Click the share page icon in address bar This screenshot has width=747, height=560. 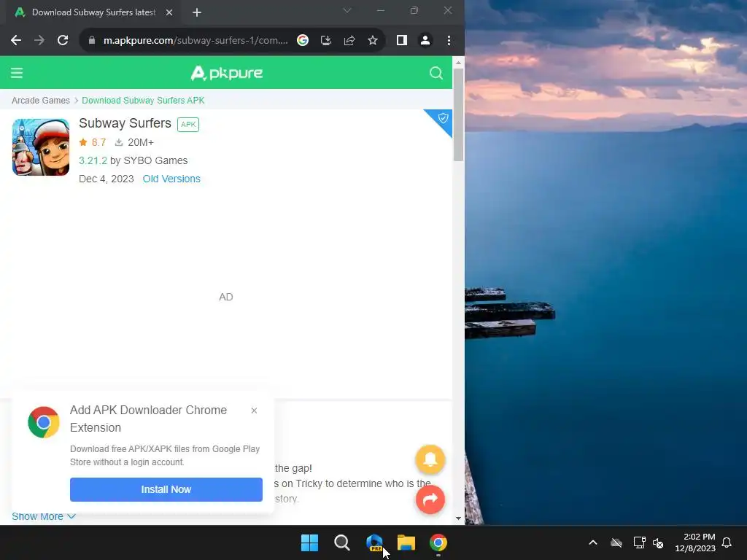(349, 41)
